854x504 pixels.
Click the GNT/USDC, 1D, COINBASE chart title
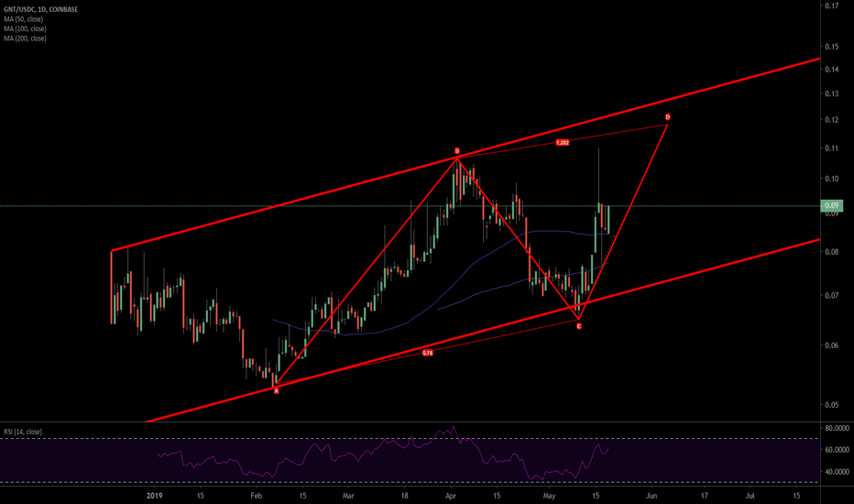pos(41,9)
